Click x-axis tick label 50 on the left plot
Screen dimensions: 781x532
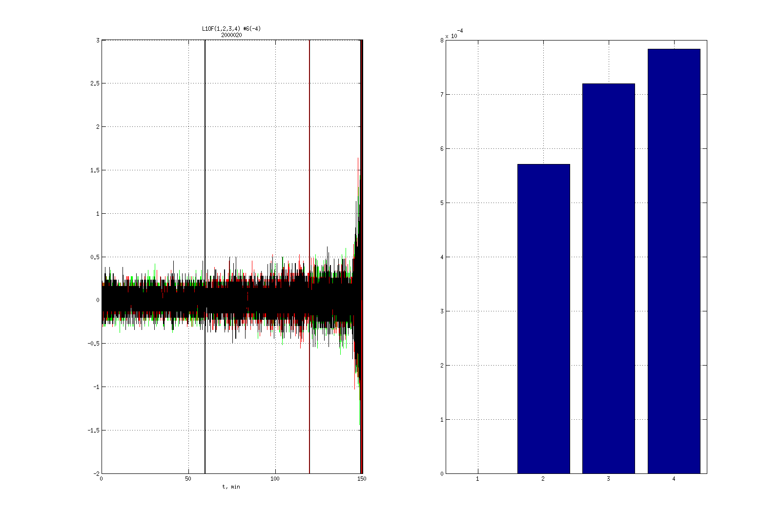click(x=188, y=479)
